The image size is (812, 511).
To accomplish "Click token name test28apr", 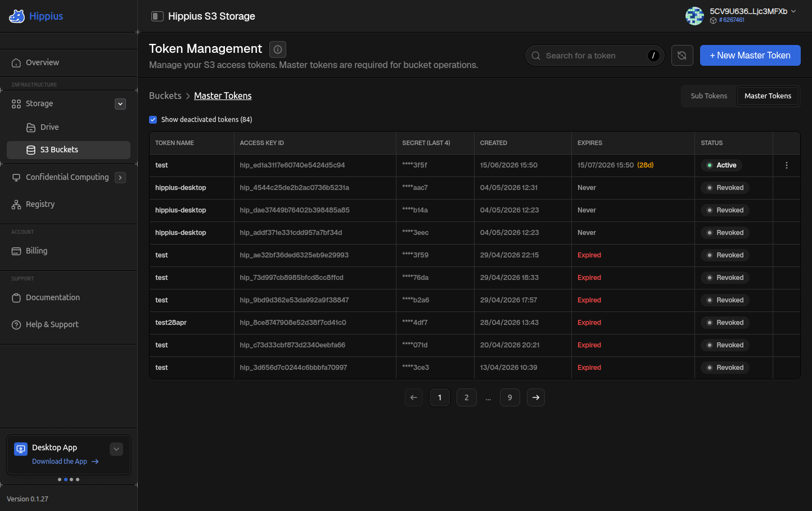I will (x=171, y=323).
